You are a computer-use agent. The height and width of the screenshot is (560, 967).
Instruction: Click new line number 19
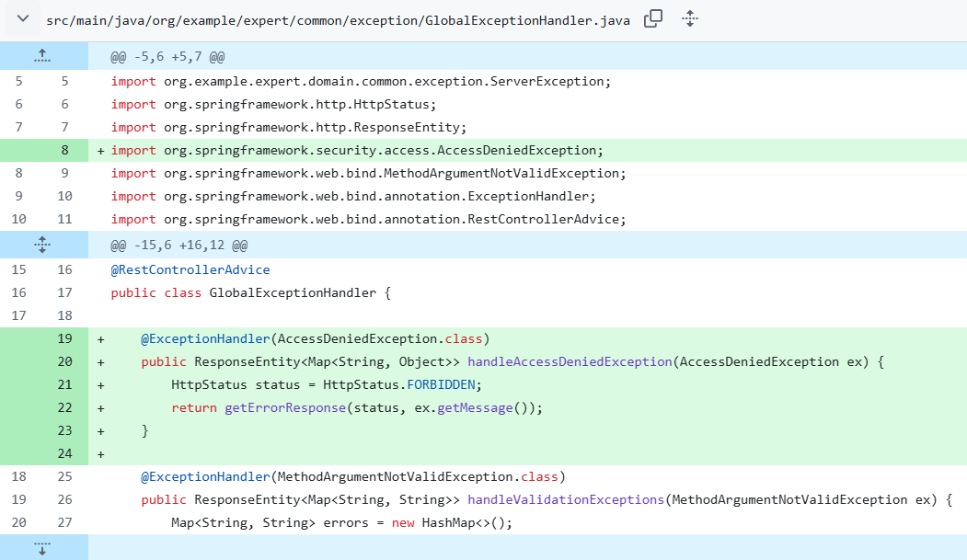tap(64, 338)
